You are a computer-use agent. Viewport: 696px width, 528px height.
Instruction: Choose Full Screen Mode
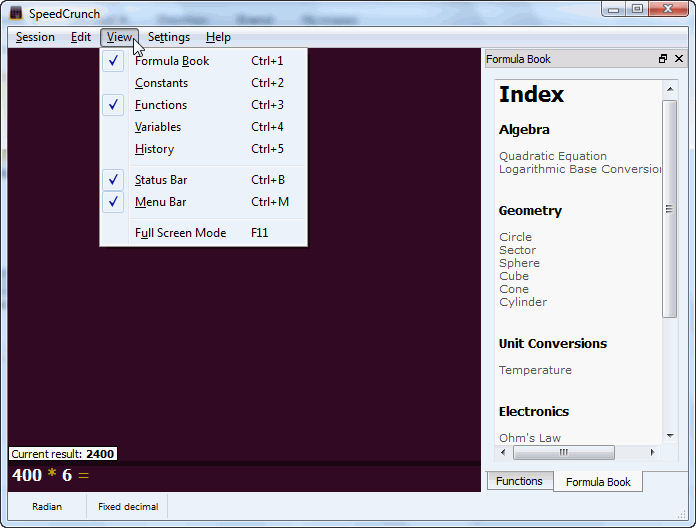[x=203, y=233]
